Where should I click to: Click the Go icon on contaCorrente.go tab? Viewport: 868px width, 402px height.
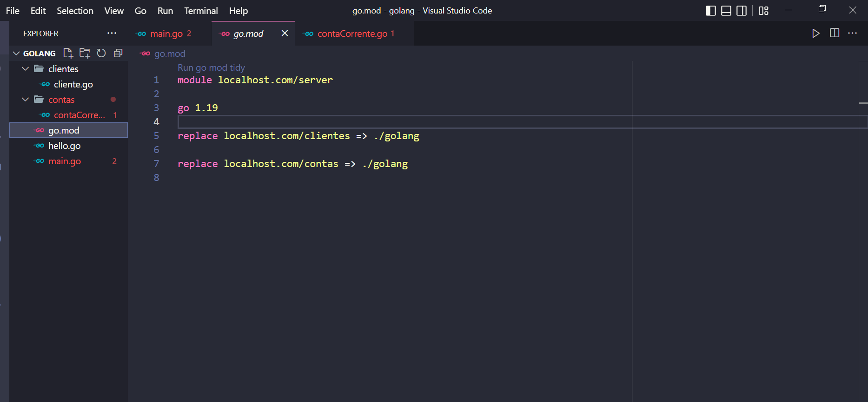tap(309, 33)
